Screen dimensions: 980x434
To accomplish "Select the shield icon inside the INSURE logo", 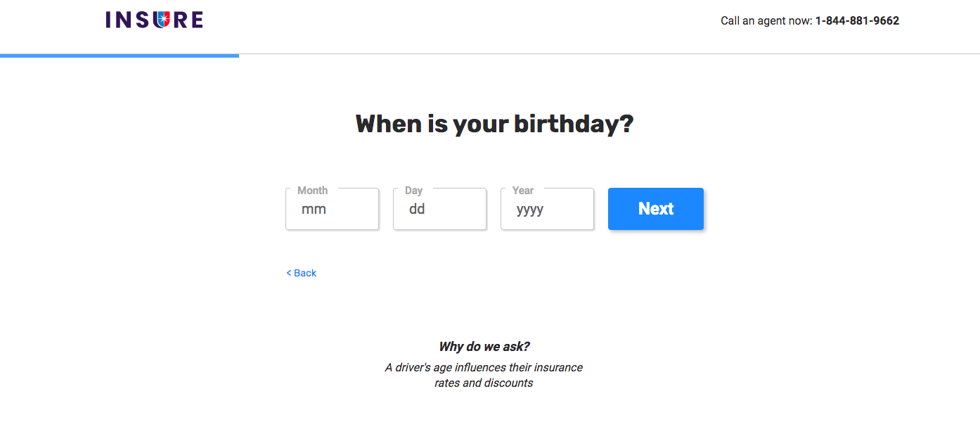I will 164,19.
